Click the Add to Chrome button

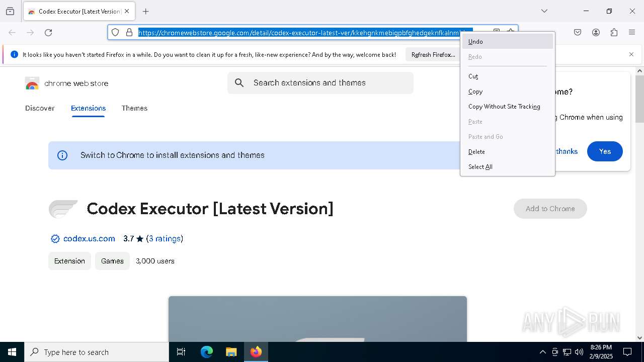pos(550,209)
